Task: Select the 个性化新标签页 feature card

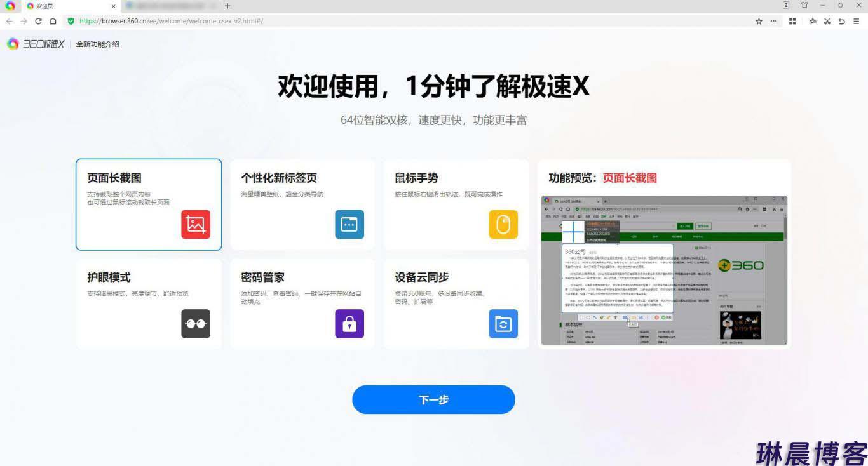Action: point(302,204)
